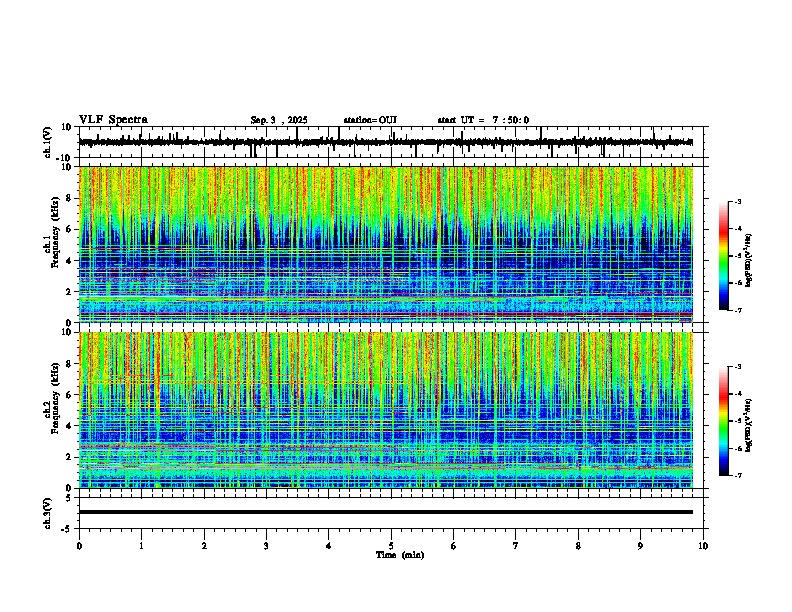
Task: Click time axis tick label "4"
Action: point(329,546)
